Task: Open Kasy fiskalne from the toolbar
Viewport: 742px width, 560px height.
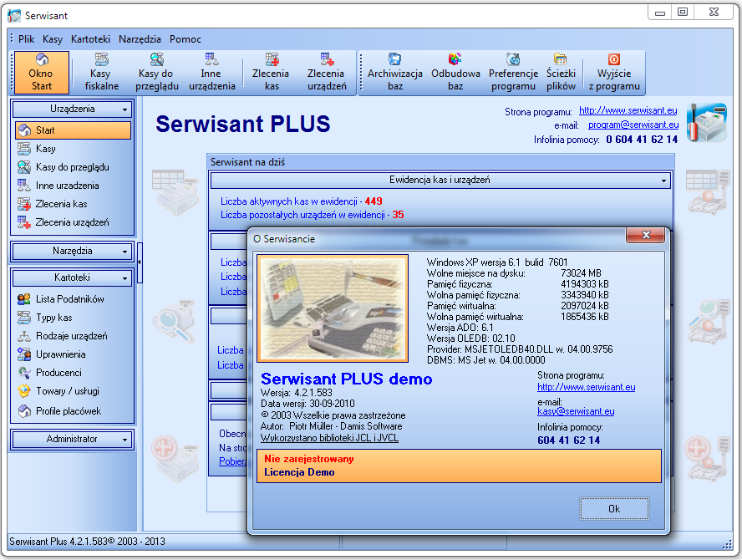Action: [101, 73]
